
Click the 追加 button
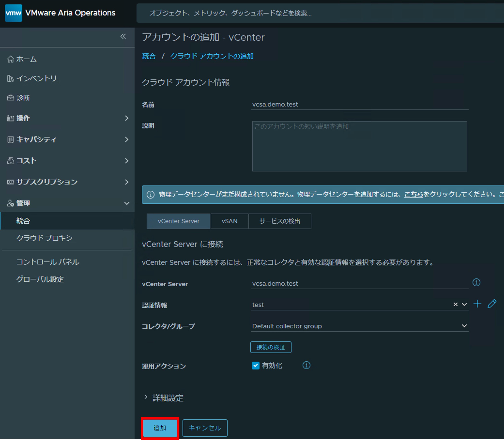[160, 428]
